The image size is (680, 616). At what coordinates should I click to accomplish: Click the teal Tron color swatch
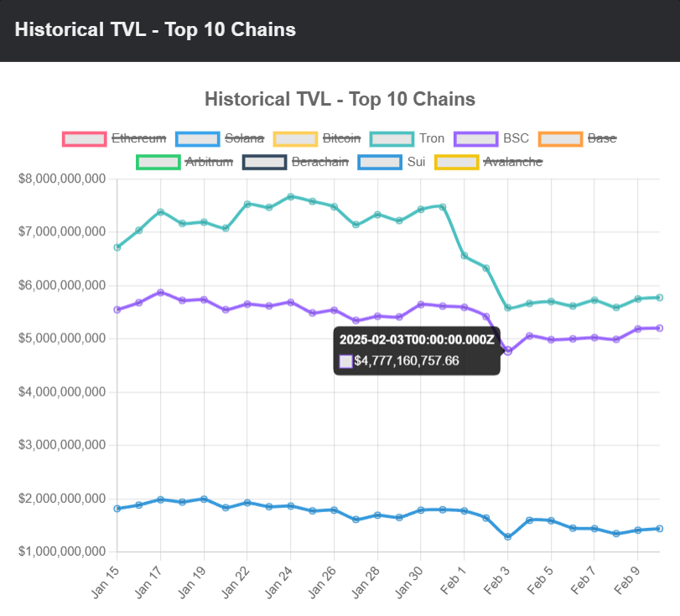coord(392,138)
